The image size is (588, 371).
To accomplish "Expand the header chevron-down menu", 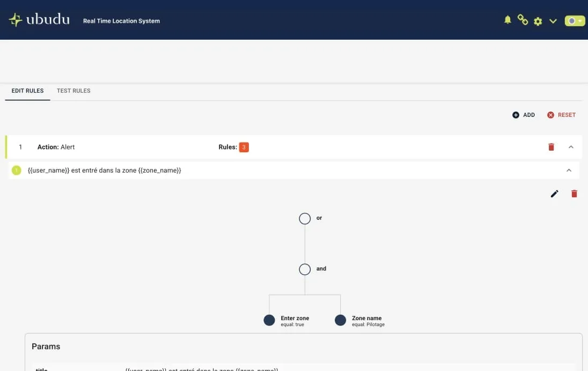I will tap(553, 21).
